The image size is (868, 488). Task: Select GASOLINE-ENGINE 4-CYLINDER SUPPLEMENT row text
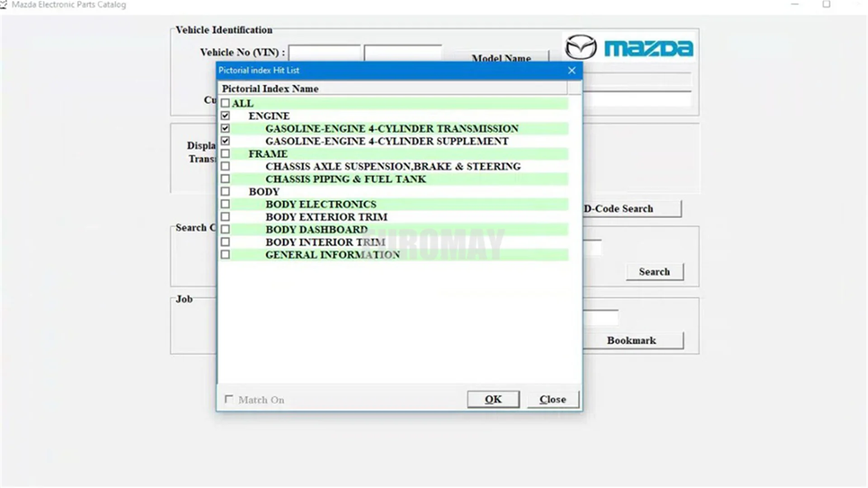coord(387,141)
